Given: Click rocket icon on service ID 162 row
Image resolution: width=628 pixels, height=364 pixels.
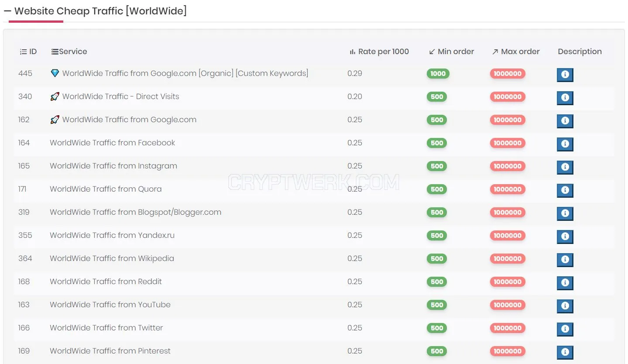Looking at the screenshot, I should 55,120.
